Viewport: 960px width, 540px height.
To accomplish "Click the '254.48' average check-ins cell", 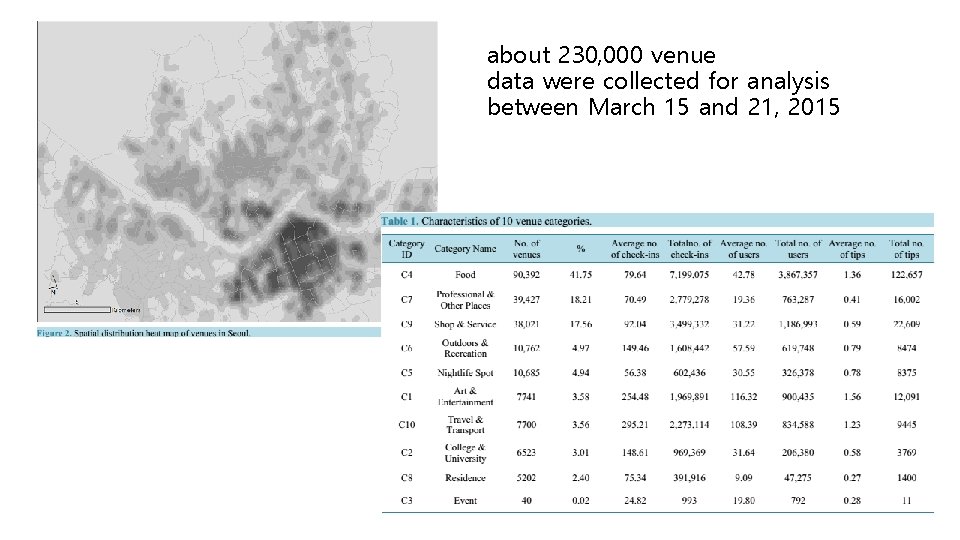I will 635,397.
